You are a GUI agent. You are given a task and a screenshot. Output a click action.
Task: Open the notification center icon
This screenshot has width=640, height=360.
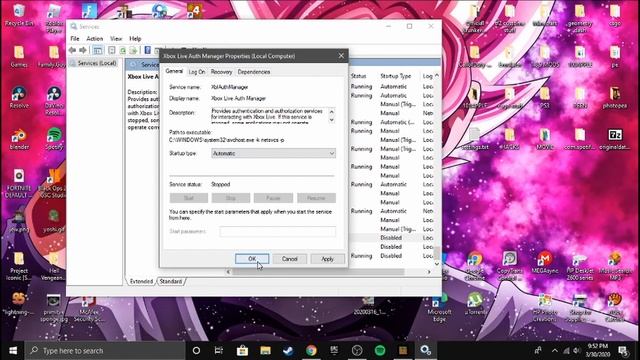tap(623, 350)
